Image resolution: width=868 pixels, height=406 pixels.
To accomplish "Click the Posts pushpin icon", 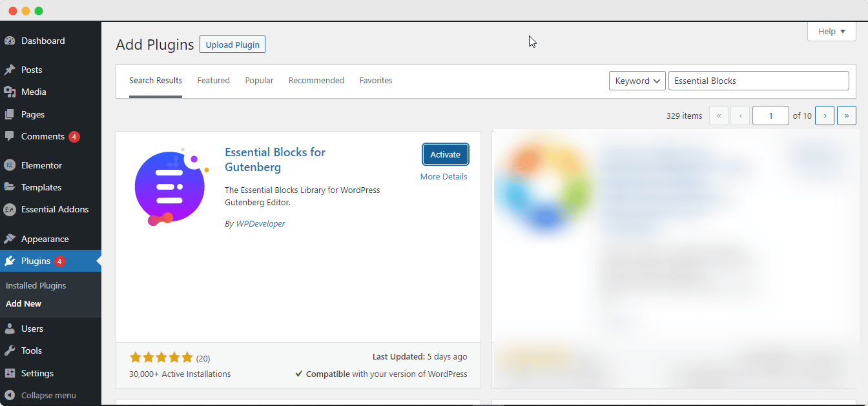I will [10, 70].
